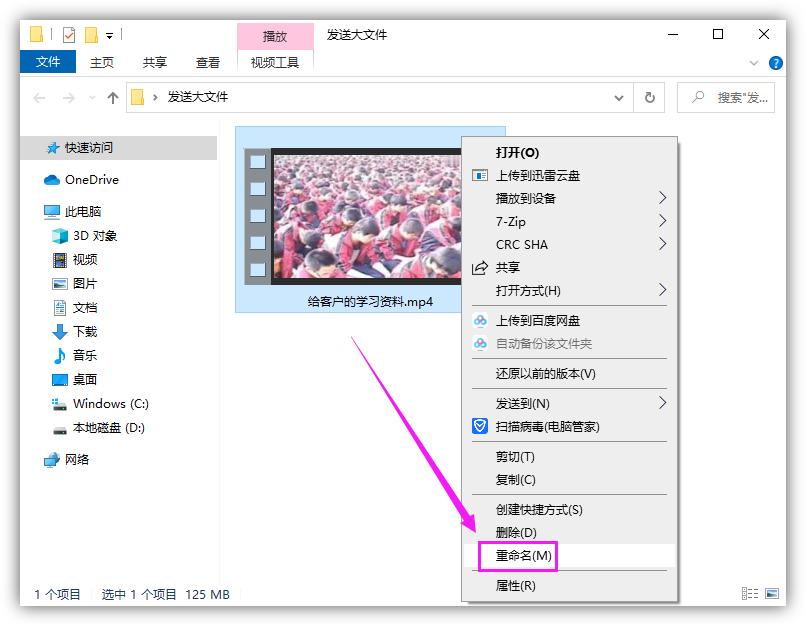This screenshot has height=626, width=806.
Task: Click the blue Help question mark icon
Action: coord(775,62)
